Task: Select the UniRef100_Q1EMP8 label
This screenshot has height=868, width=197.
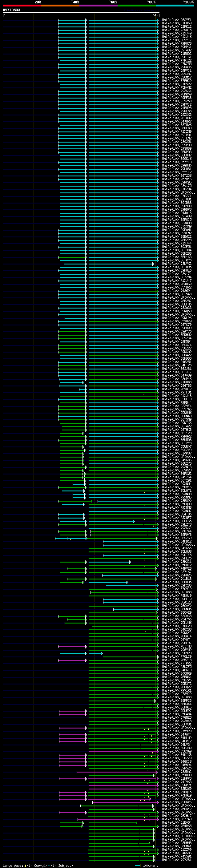Action: coord(177,108)
